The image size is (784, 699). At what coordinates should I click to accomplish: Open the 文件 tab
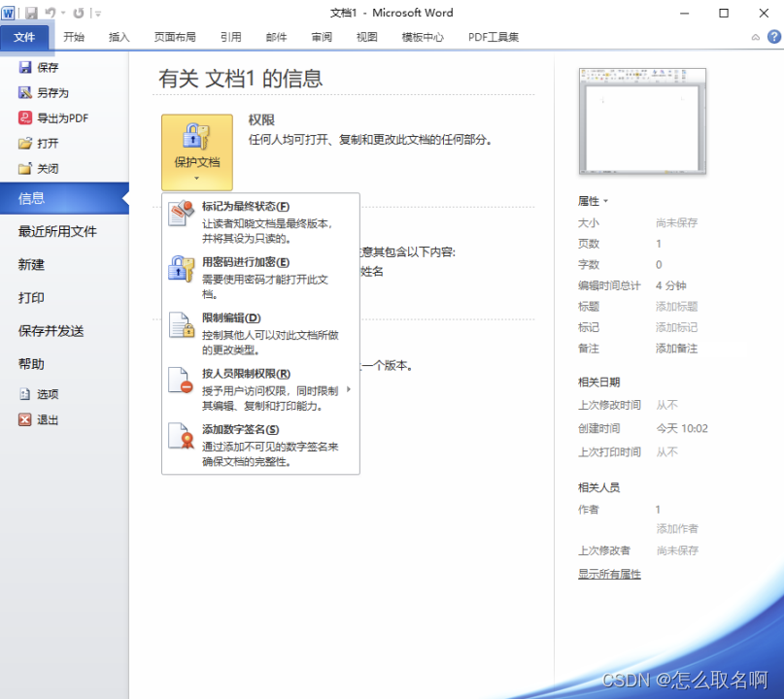pos(24,37)
